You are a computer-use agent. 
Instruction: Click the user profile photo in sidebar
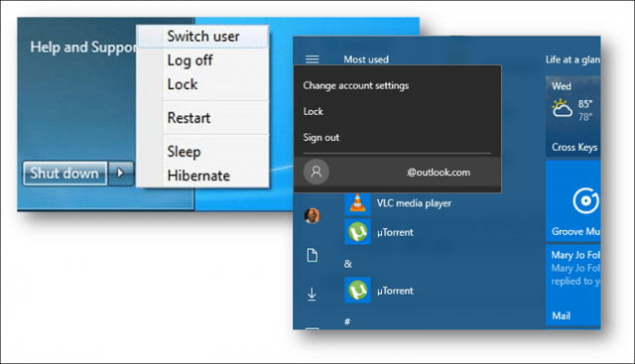click(x=313, y=216)
